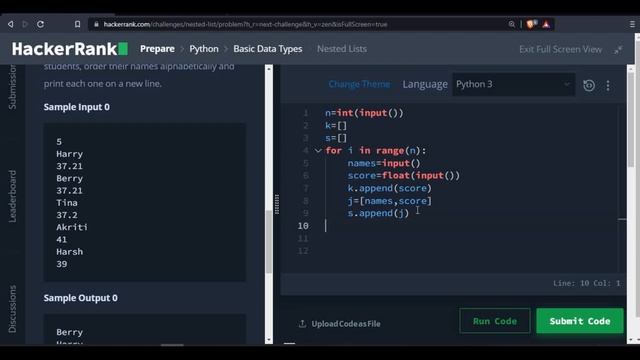Click the code line score=float(input())
The height and width of the screenshot is (360, 640).
[x=404, y=176]
